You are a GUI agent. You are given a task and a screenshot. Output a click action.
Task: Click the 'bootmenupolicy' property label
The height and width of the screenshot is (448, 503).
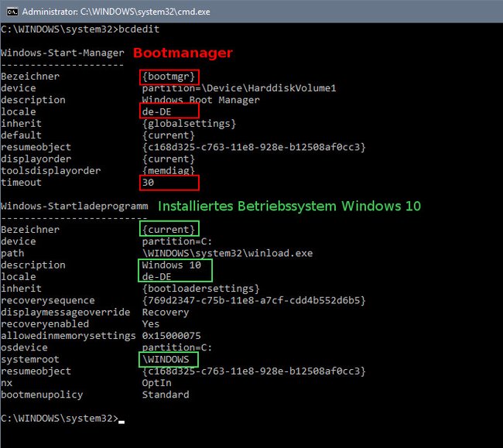pos(42,395)
